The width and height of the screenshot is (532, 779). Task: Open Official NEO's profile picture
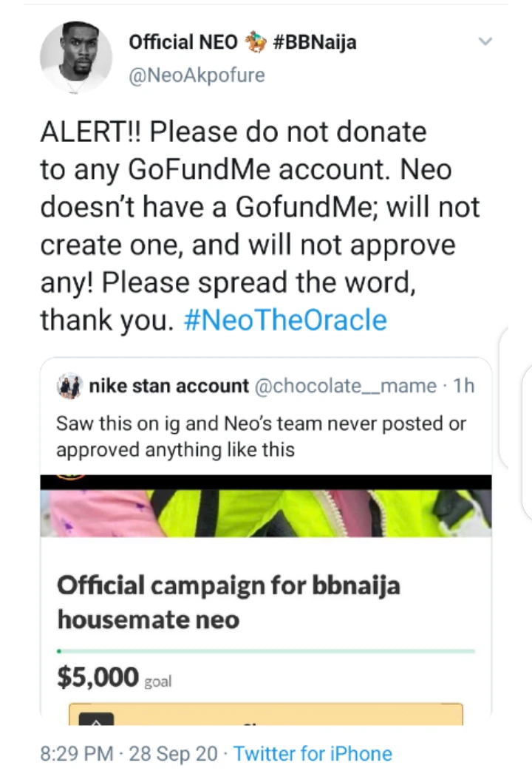tap(76, 57)
